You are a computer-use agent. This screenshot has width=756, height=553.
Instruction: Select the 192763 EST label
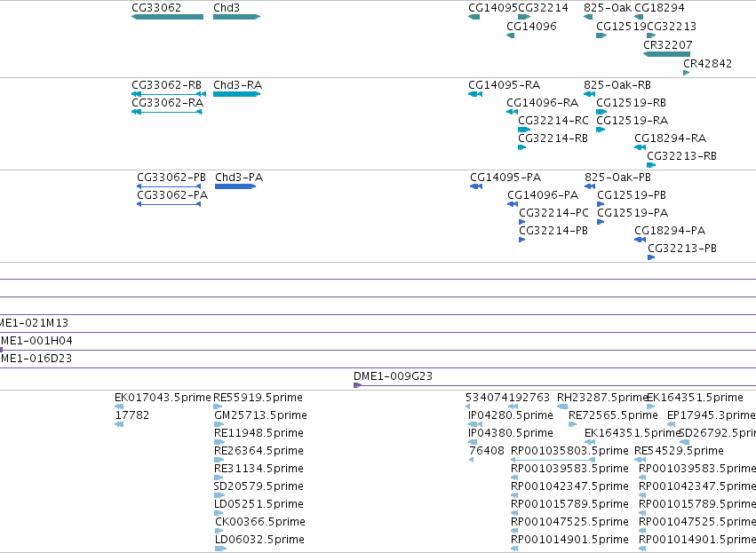pos(529,398)
